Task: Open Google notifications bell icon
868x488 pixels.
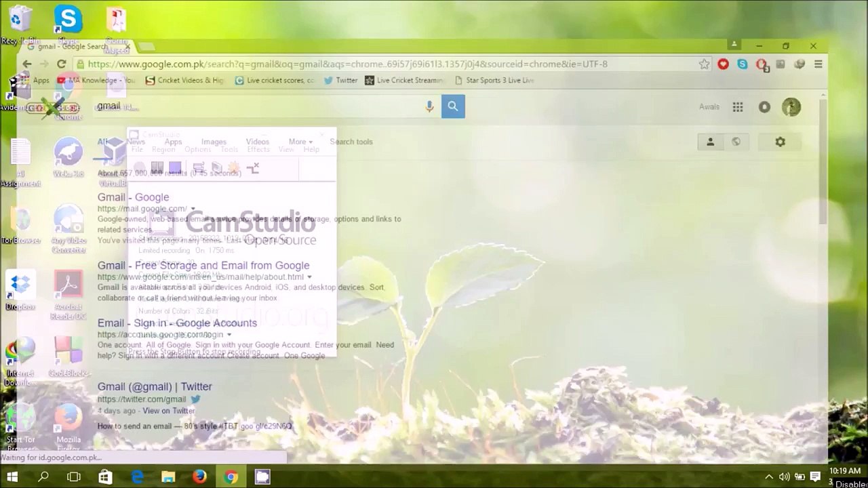Action: (x=764, y=107)
